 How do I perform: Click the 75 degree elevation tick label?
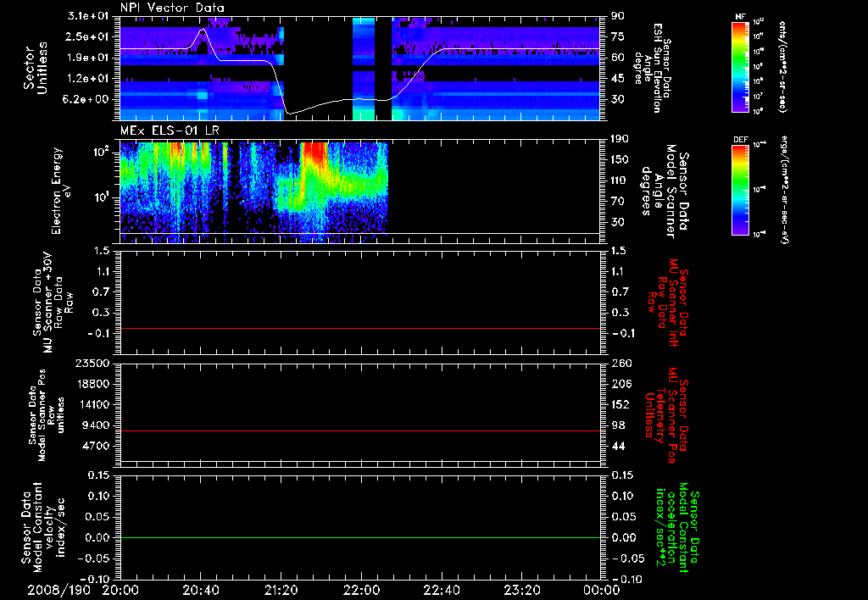pyautogui.click(x=617, y=36)
